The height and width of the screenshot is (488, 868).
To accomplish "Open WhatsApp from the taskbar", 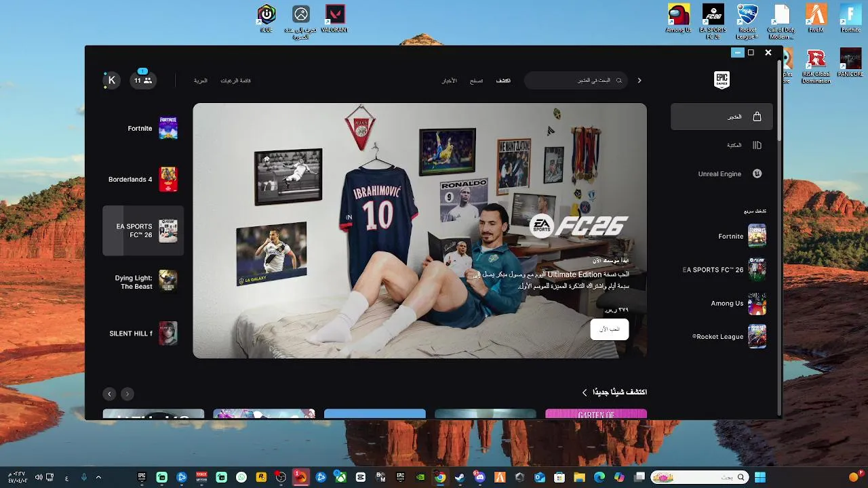I will click(x=241, y=477).
